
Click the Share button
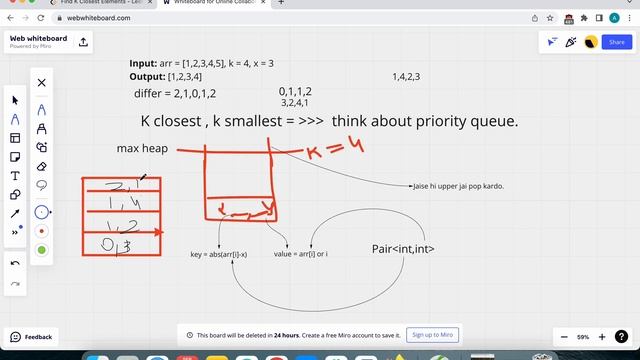617,42
